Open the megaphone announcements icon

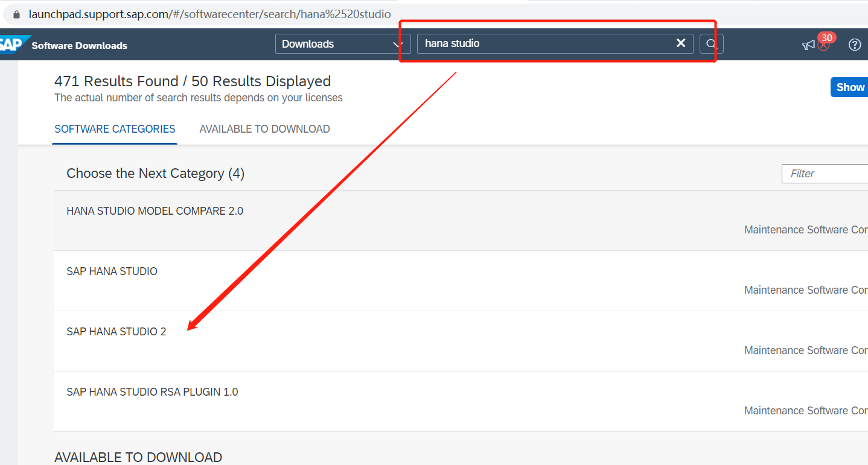pos(808,45)
